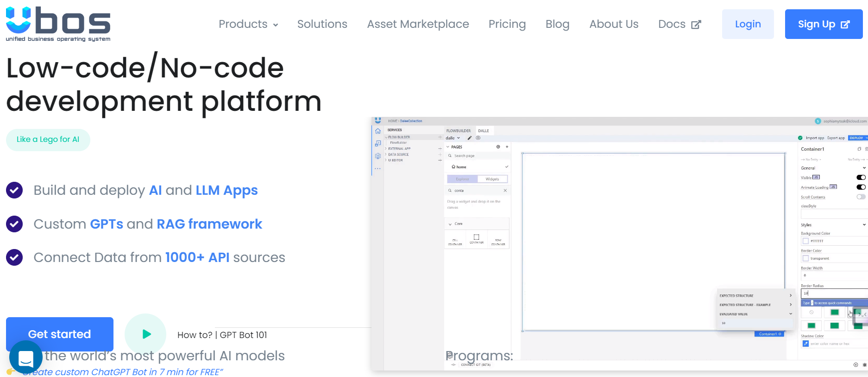The image size is (868, 377).
Task: Click the Search page field
Action: pyautogui.click(x=477, y=156)
